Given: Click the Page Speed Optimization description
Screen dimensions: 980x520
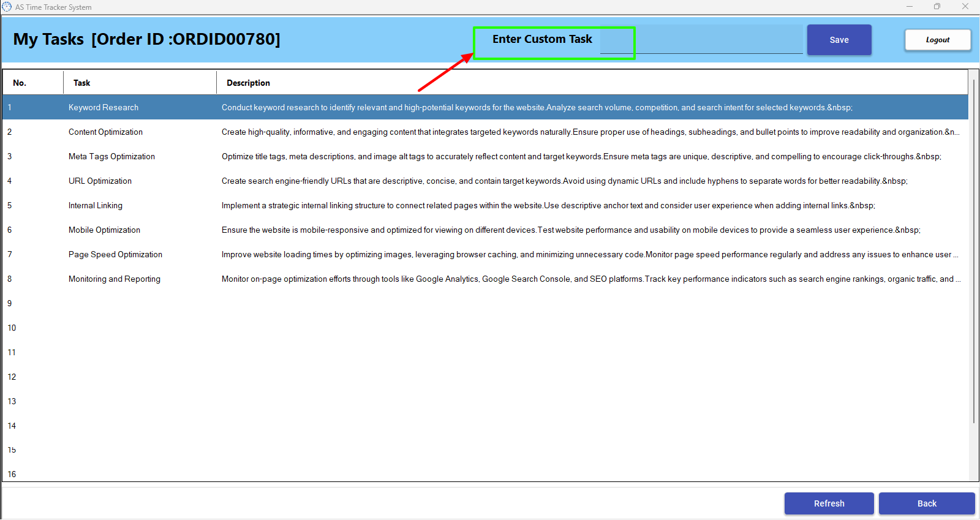Looking at the screenshot, I should (590, 254).
